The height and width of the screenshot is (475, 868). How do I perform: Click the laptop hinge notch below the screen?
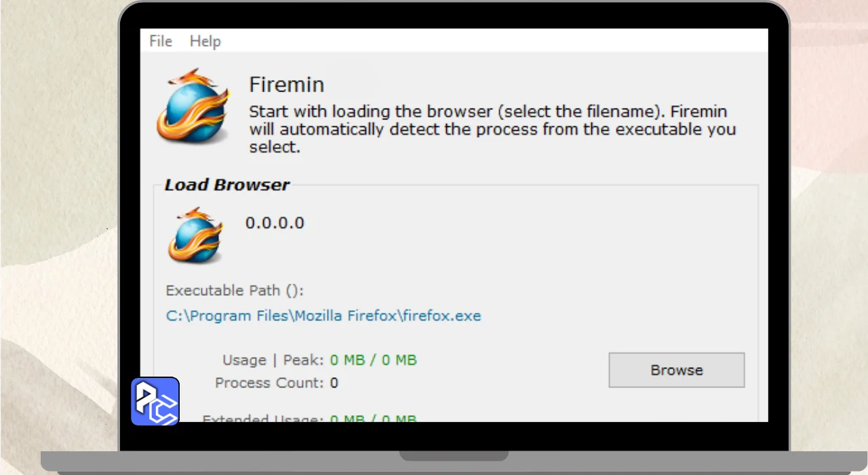point(454,455)
